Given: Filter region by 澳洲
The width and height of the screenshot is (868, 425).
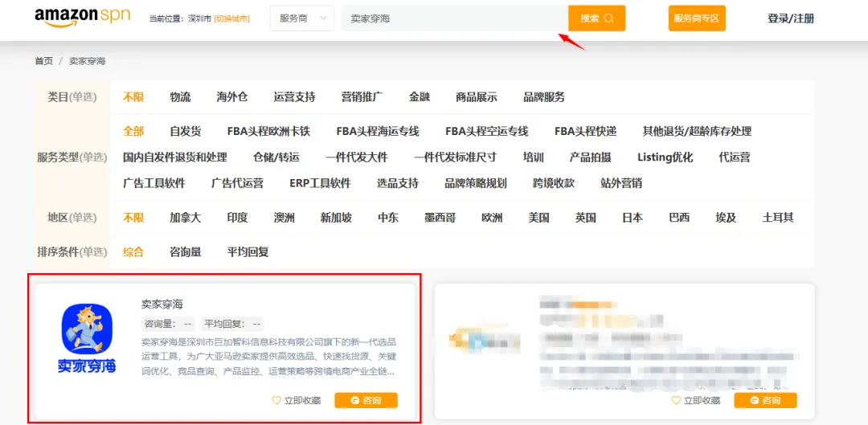Looking at the screenshot, I should [x=284, y=218].
